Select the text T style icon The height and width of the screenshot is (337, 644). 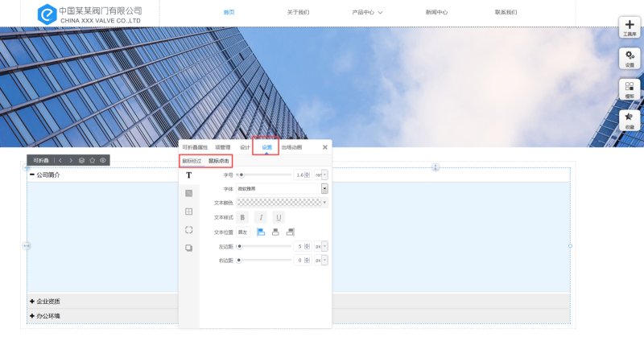click(188, 175)
